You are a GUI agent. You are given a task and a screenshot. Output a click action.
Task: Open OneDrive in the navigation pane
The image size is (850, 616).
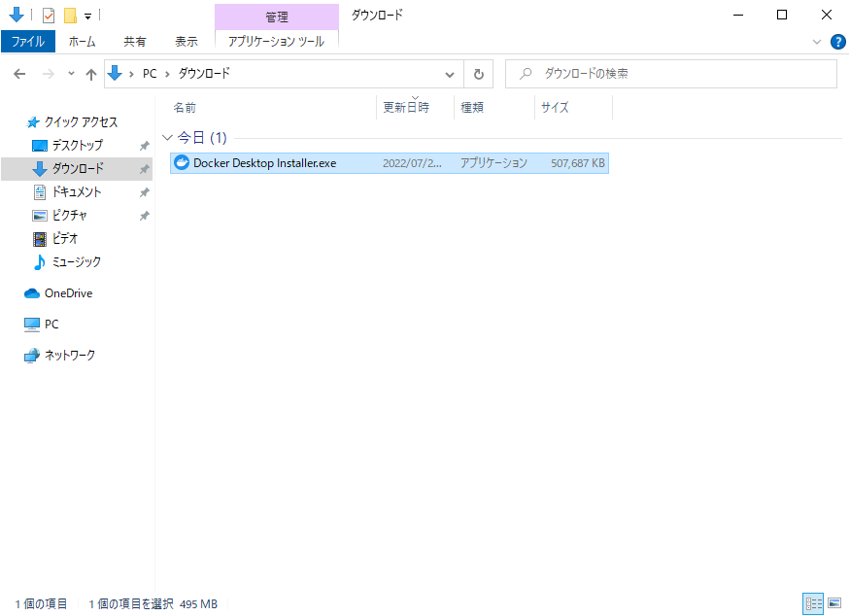[68, 293]
